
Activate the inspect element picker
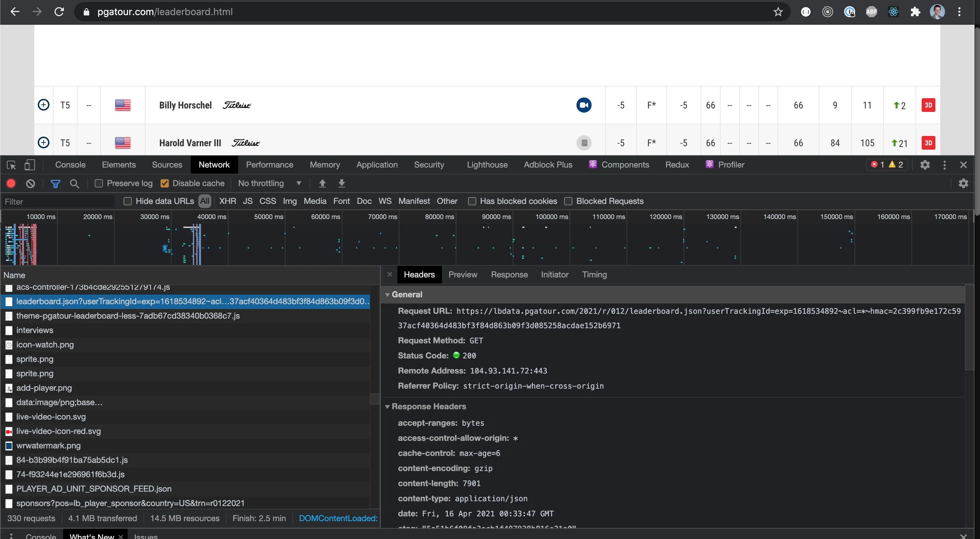(11, 165)
